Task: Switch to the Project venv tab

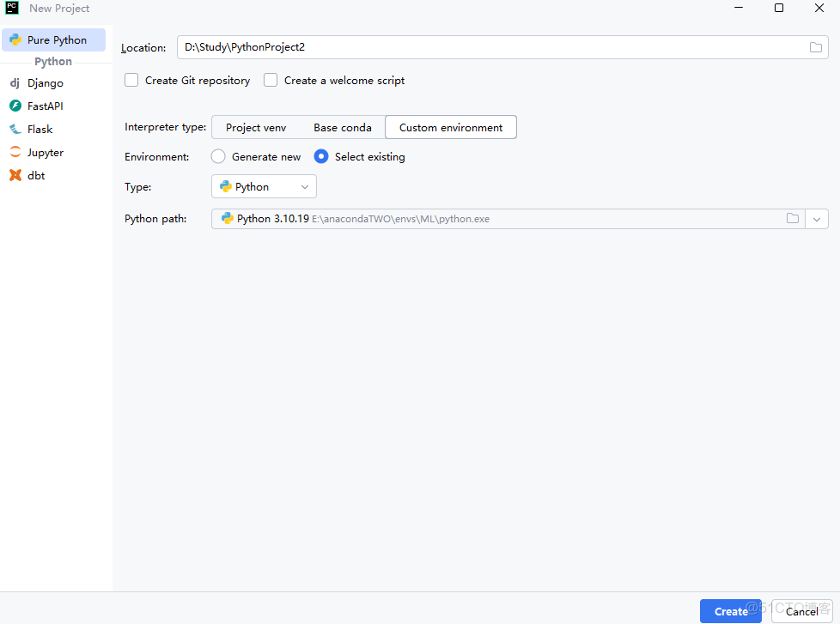Action: (256, 126)
